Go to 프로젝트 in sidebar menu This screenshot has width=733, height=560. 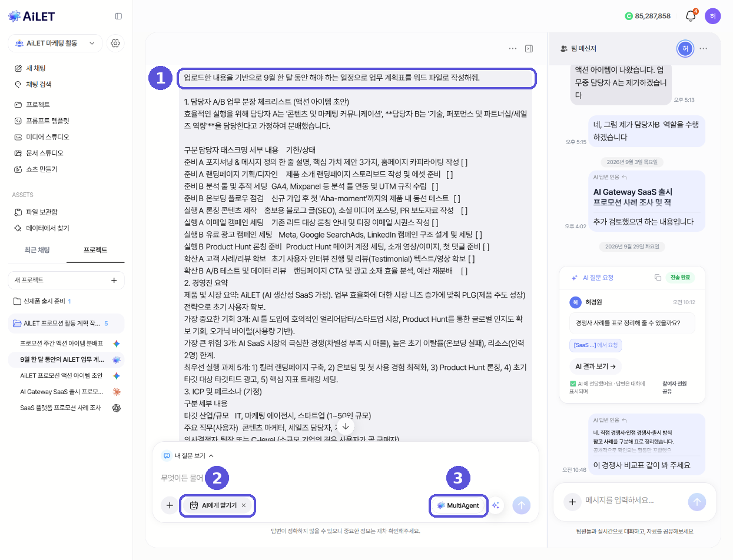point(38,105)
